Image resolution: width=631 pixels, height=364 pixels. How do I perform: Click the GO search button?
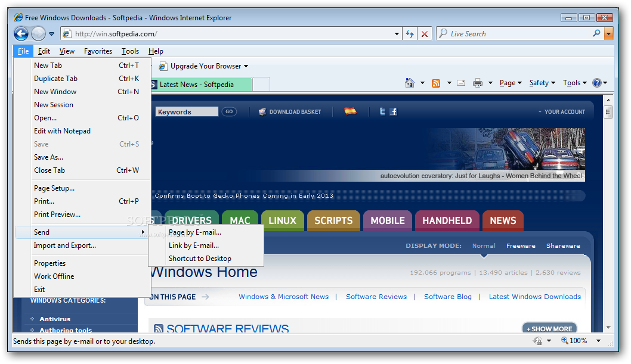click(x=229, y=111)
